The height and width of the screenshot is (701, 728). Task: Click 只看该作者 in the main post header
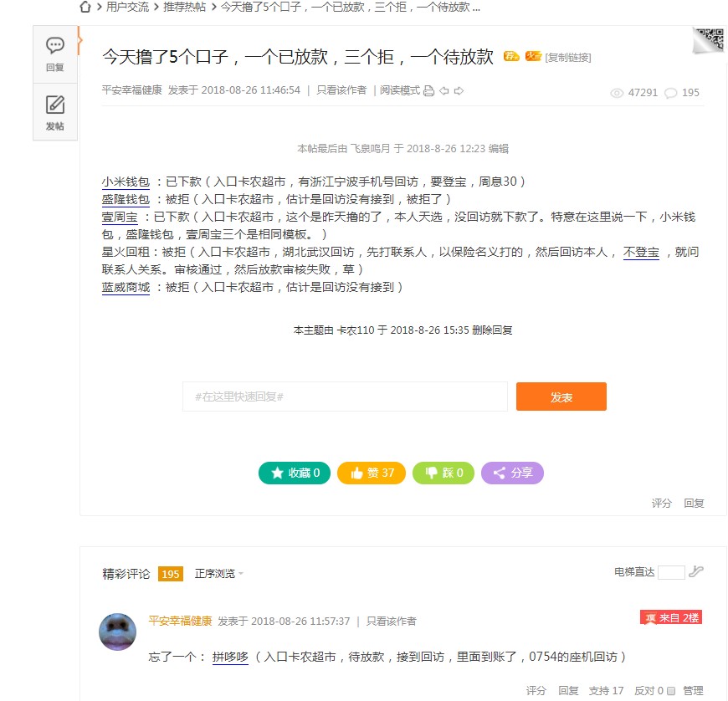pos(341,90)
